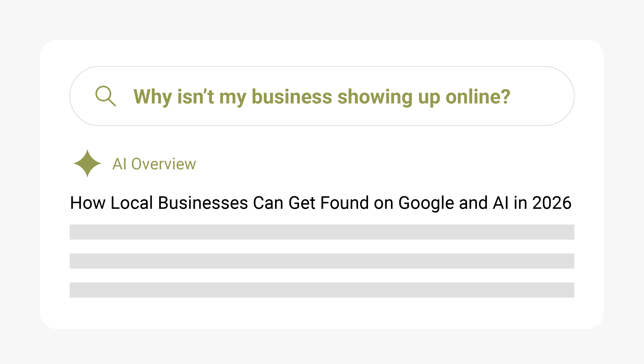This screenshot has width=644, height=364.
Task: Click the word "Found" in the headline
Action: click(x=344, y=203)
